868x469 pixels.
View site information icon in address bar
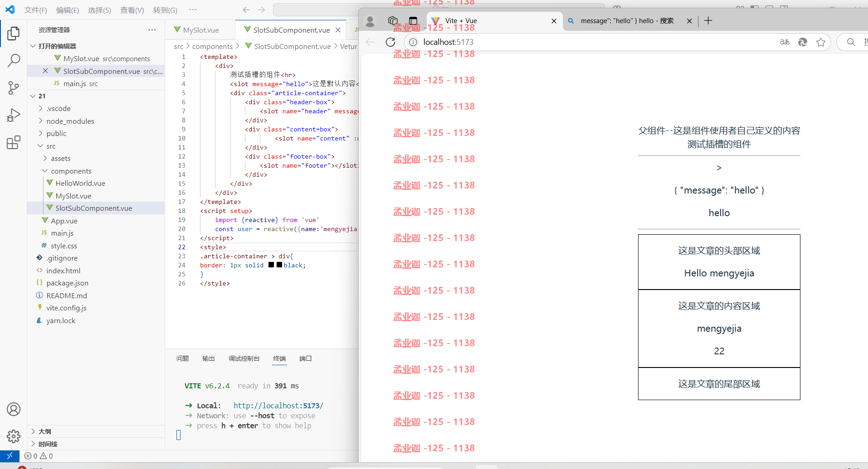[x=413, y=42]
